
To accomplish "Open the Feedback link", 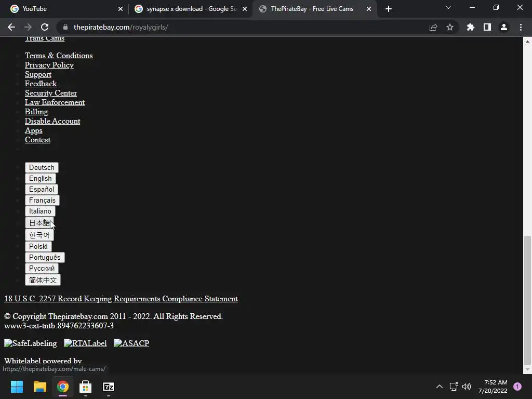I will click(41, 84).
